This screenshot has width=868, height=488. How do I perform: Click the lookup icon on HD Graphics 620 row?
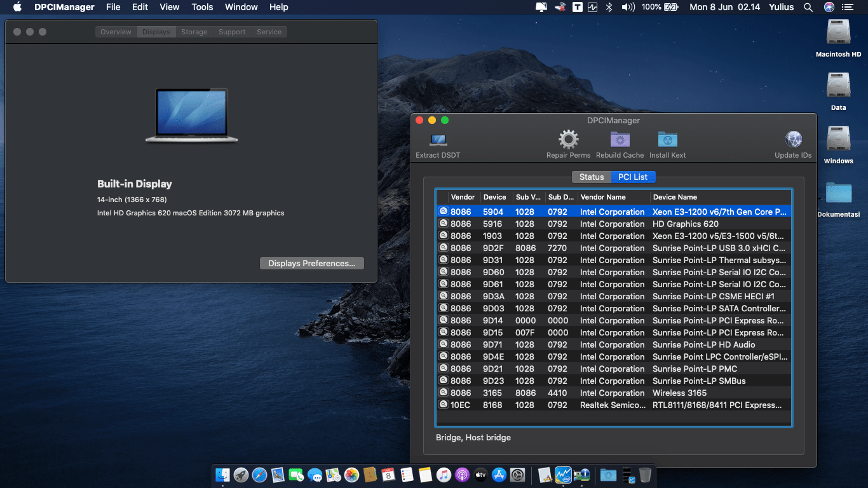click(444, 224)
